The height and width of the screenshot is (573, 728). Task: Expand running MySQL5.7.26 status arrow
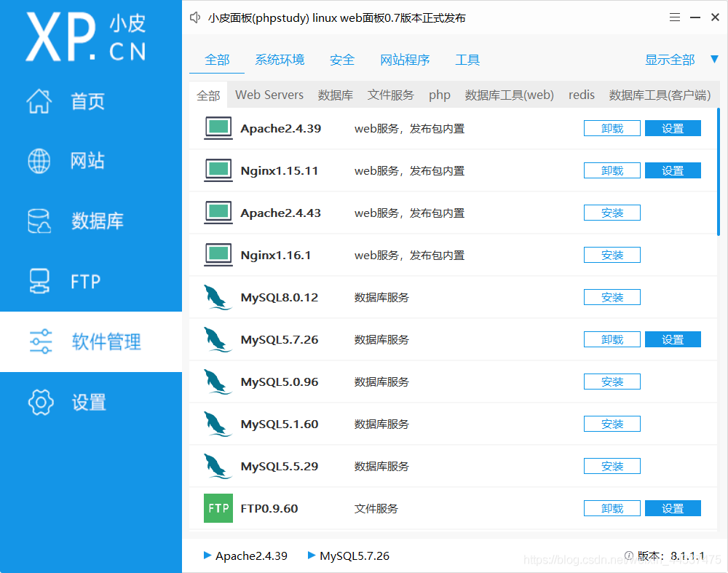coord(312,556)
